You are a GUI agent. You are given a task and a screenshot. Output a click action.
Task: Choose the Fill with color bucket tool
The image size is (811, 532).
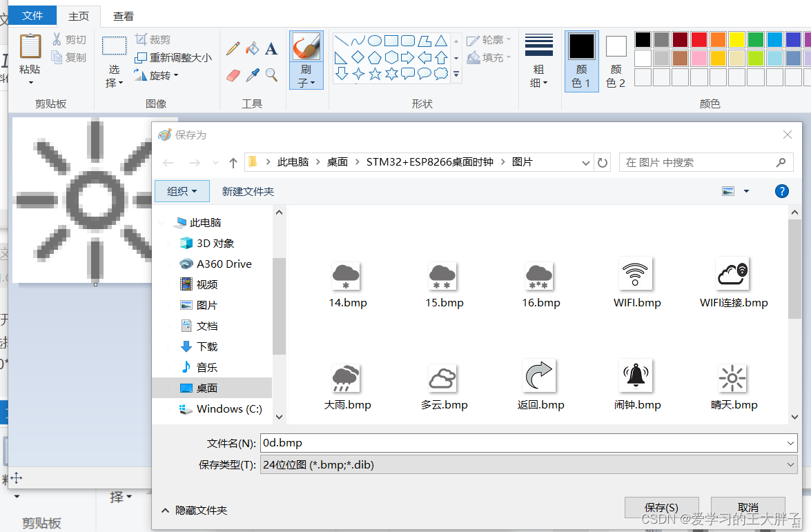(253, 49)
